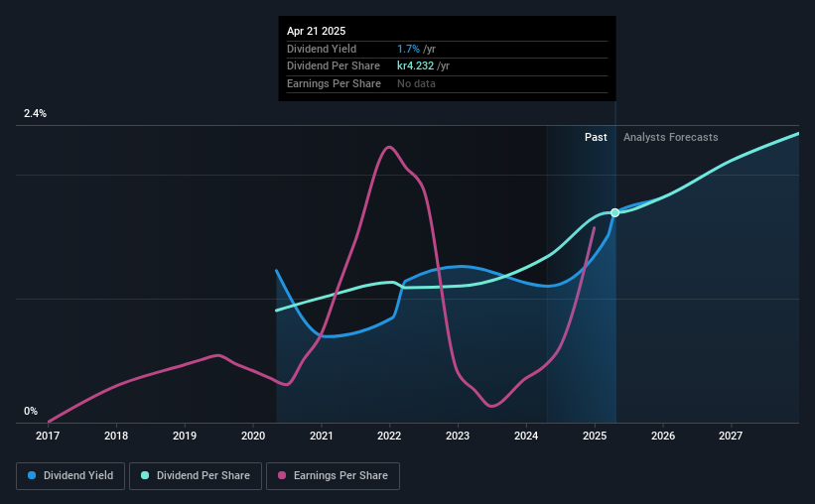815x504 pixels.
Task: Click the highlighted data point marker on chart
Action: 614,212
